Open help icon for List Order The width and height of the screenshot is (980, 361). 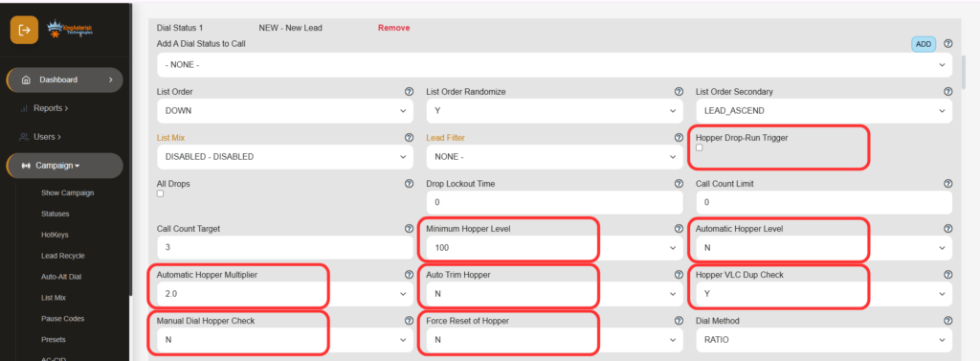coord(409,92)
